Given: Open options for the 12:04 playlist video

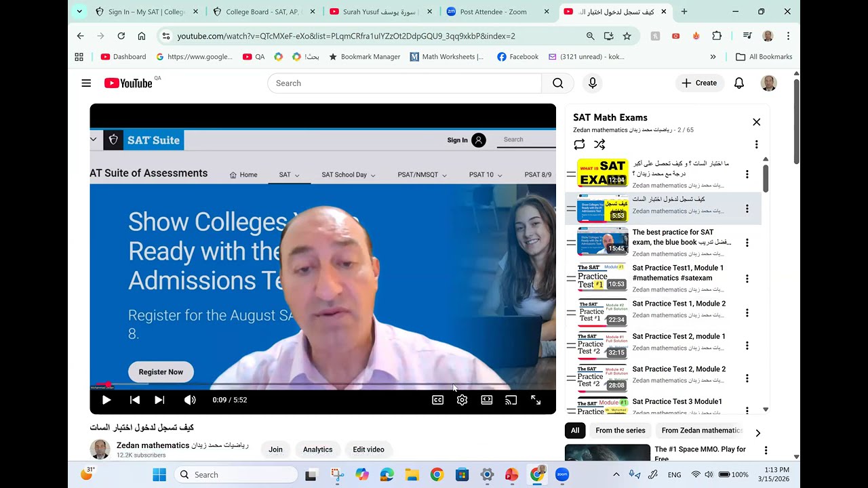Looking at the screenshot, I should (747, 174).
